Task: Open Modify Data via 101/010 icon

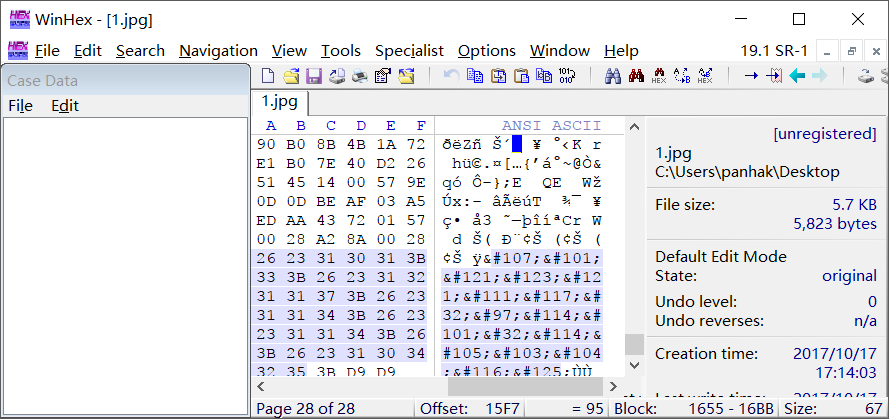Action: coord(567,76)
